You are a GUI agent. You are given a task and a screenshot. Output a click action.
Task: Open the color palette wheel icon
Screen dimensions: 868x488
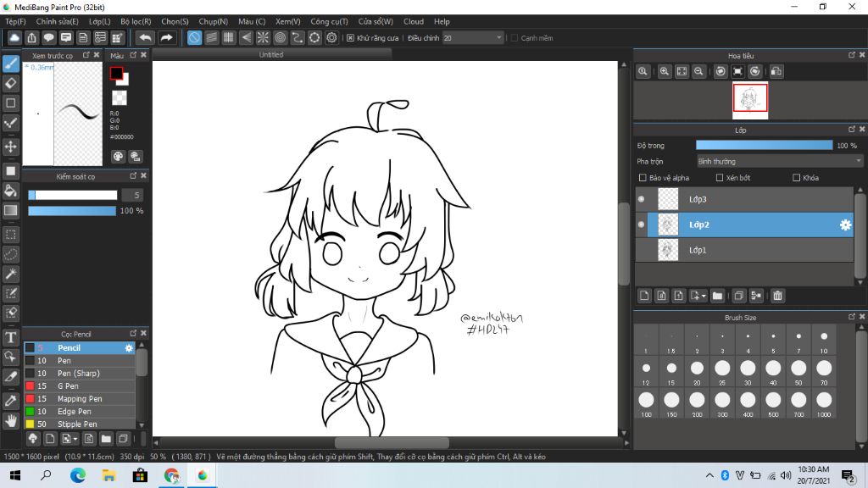point(118,157)
